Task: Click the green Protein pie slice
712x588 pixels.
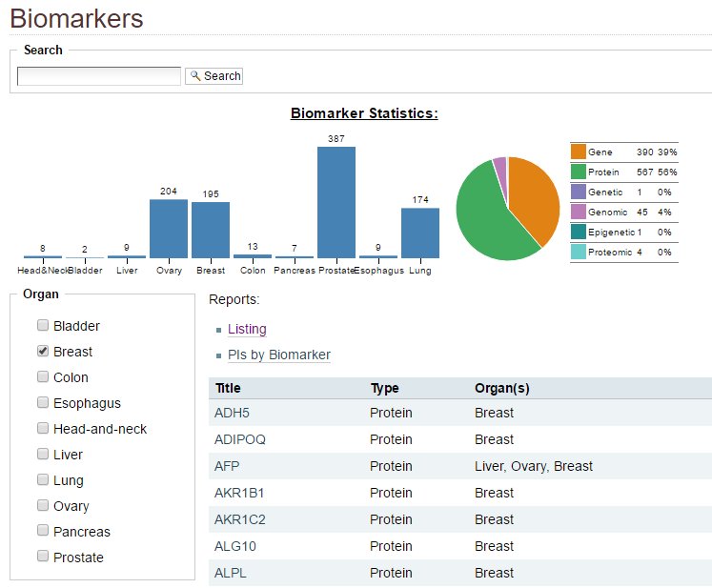Action: tap(486, 218)
